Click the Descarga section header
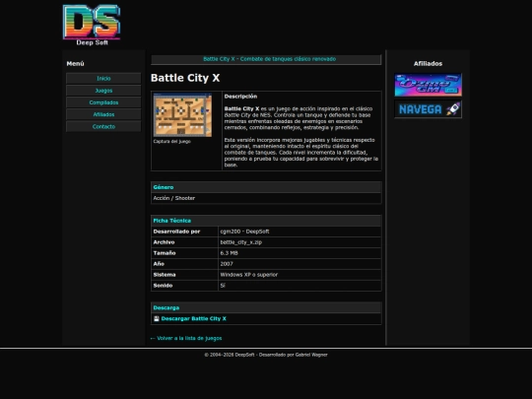 point(266,307)
